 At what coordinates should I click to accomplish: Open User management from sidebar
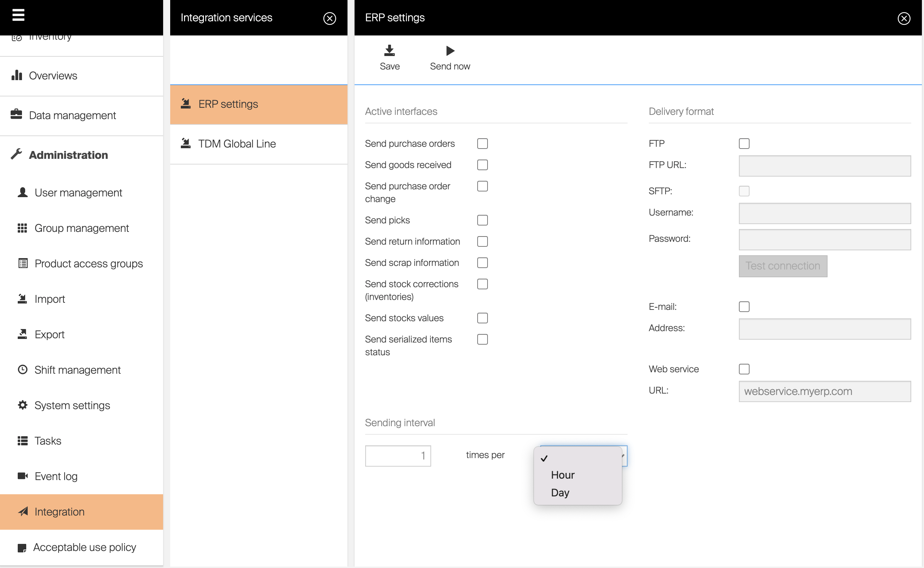[x=78, y=193]
